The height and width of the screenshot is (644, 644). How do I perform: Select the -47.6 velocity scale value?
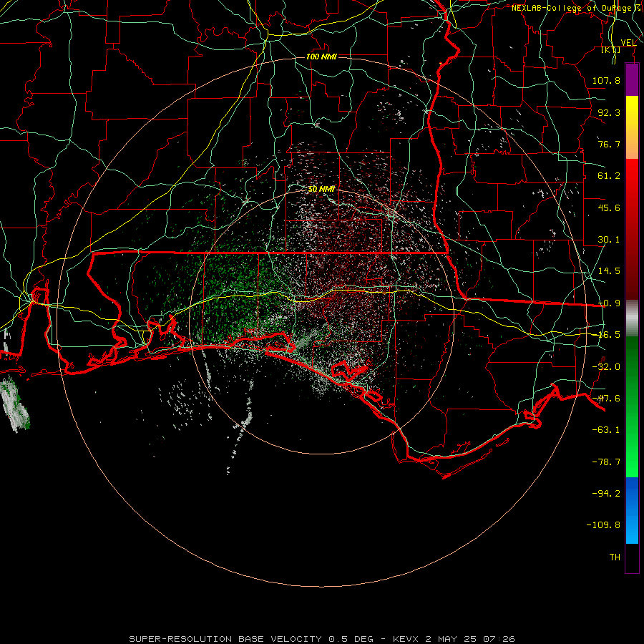606,399
